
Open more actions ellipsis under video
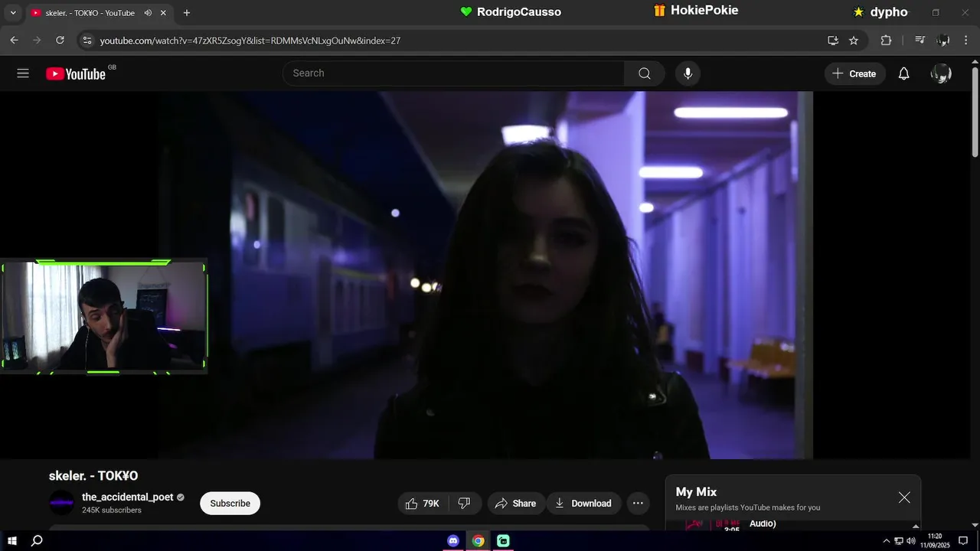[638, 504]
